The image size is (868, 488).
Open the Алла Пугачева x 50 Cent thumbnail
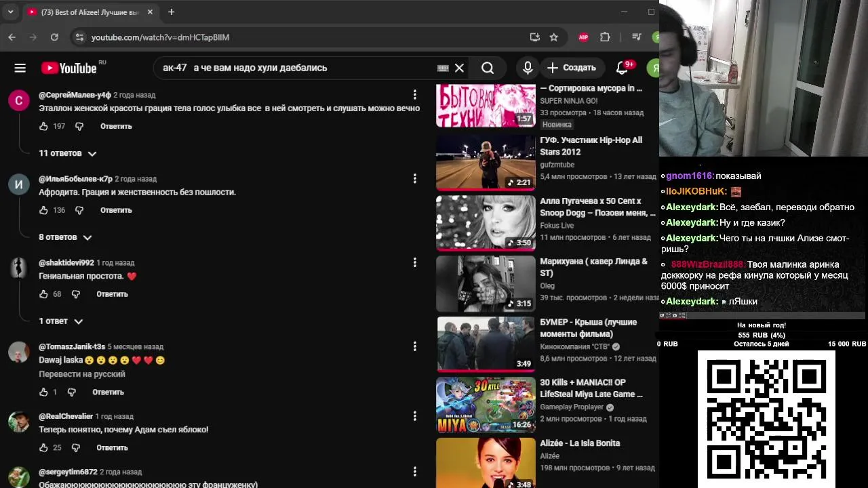pos(486,223)
